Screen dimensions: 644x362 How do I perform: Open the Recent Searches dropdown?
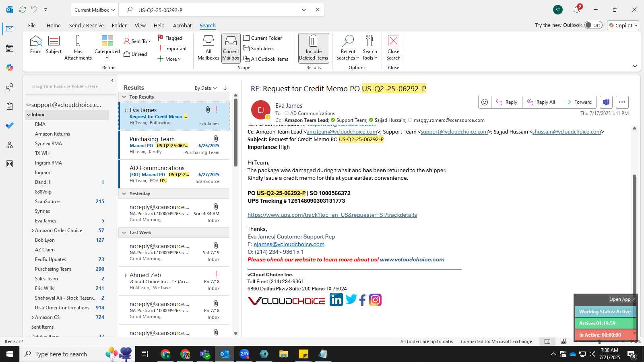coord(348,48)
